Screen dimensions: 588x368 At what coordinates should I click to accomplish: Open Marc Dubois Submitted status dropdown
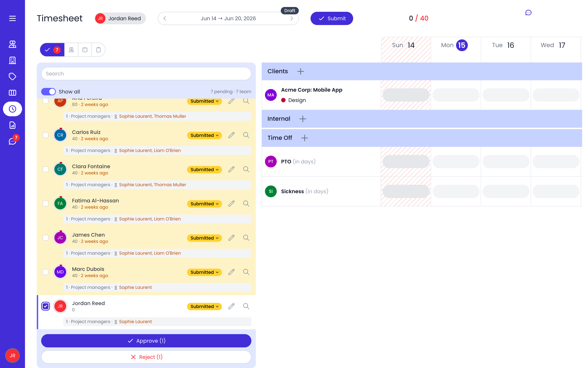204,272
